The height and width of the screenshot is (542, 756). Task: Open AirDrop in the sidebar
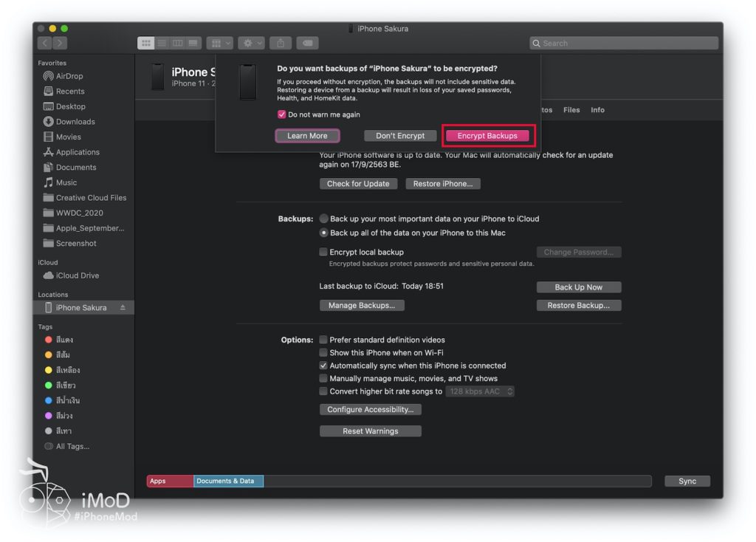(x=69, y=76)
